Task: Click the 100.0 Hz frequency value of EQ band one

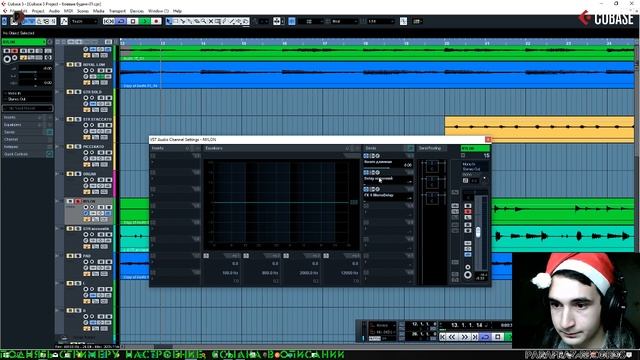Action: 230,273
